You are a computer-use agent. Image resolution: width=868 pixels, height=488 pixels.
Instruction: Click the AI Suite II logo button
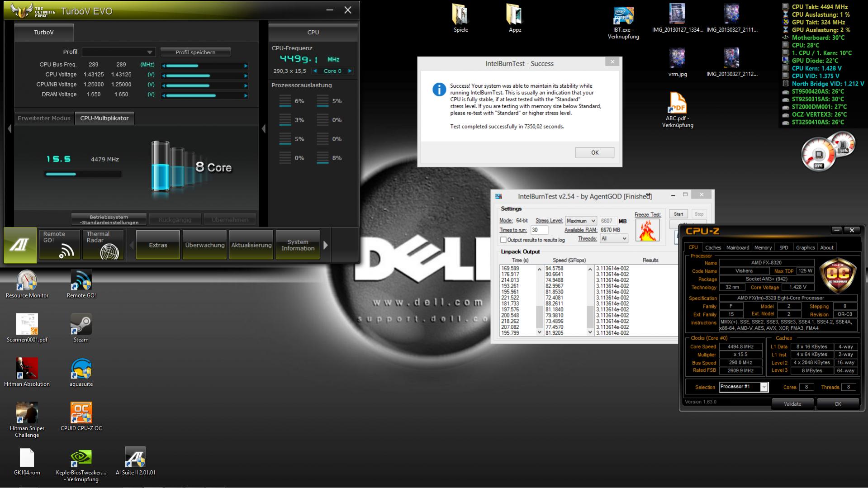tap(20, 245)
